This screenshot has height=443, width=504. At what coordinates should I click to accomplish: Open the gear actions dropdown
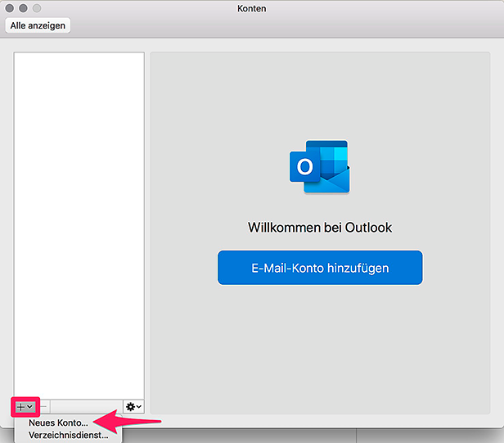click(x=133, y=407)
